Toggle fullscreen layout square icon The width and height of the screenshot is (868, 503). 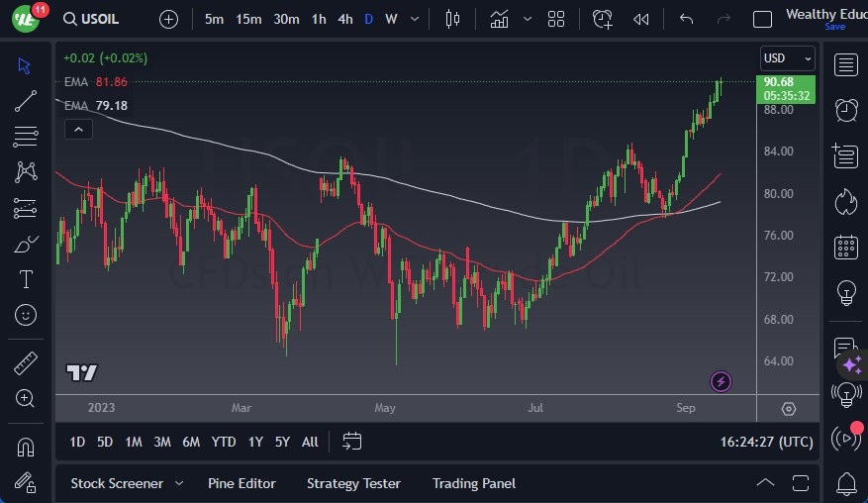tap(762, 19)
